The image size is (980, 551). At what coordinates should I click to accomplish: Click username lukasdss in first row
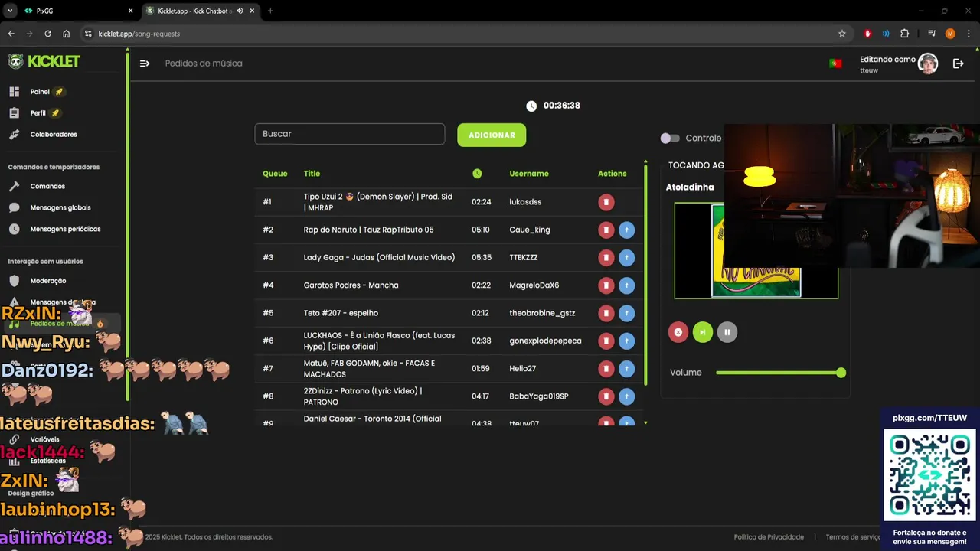(x=525, y=202)
